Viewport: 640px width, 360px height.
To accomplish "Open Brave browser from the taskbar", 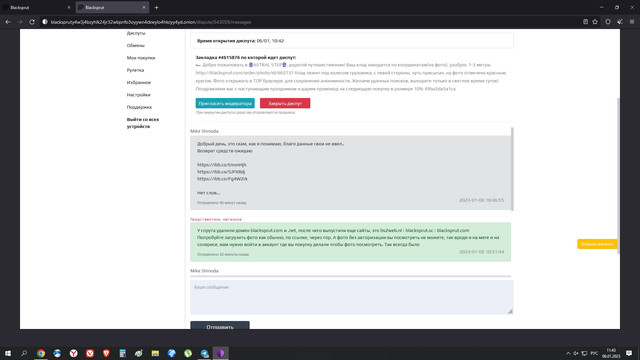I will coord(106,353).
